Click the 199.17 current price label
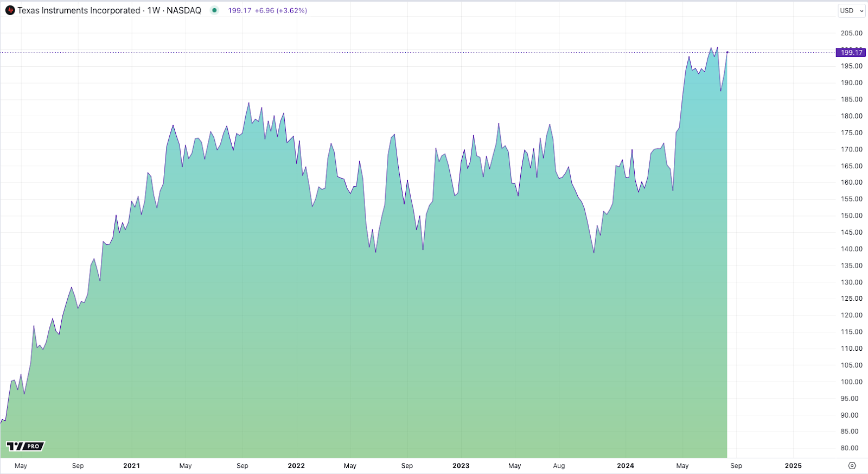 click(239, 10)
